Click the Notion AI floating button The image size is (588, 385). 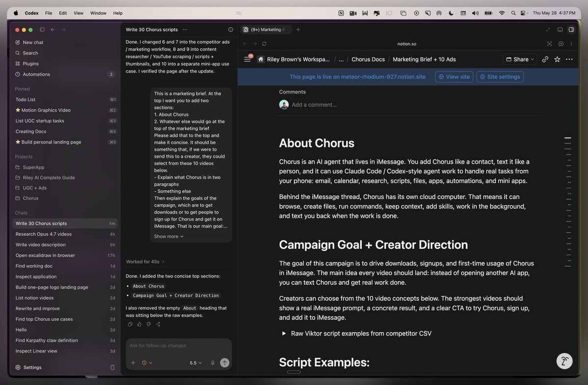click(x=564, y=361)
